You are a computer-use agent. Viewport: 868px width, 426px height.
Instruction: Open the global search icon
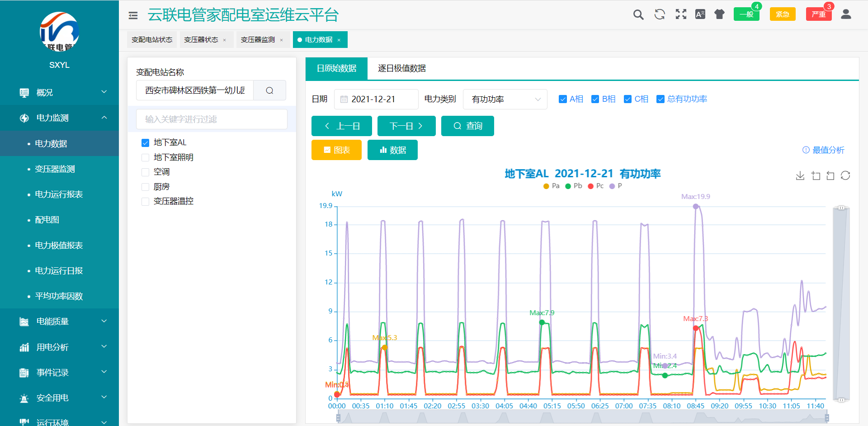[639, 14]
